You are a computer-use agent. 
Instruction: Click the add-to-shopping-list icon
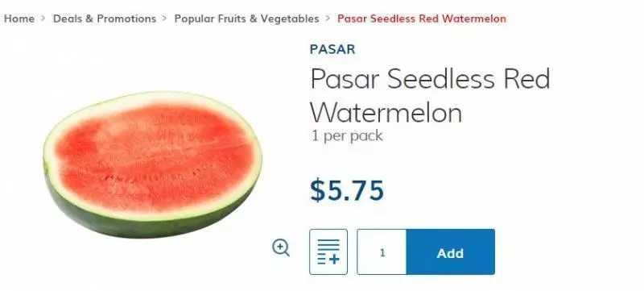point(328,252)
